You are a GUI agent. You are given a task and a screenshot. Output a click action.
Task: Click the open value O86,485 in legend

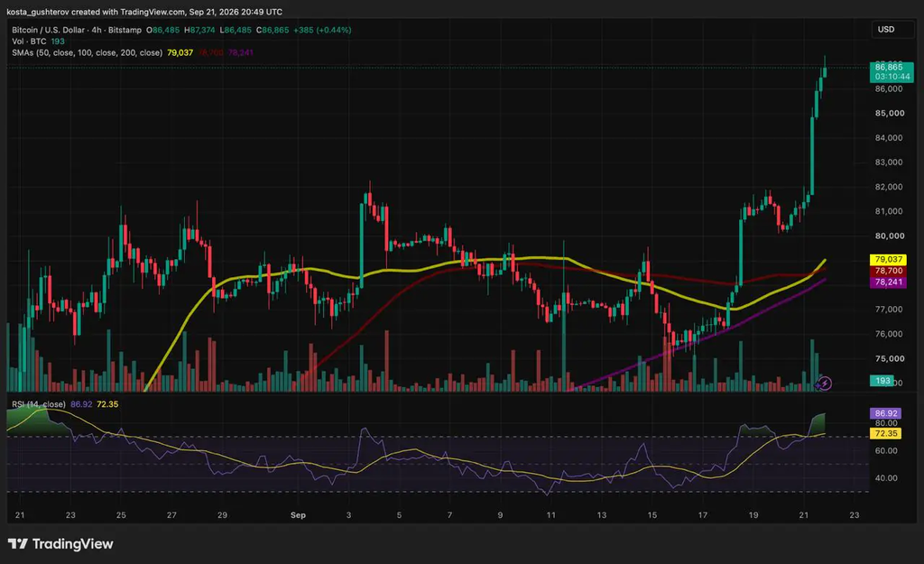tap(162, 30)
